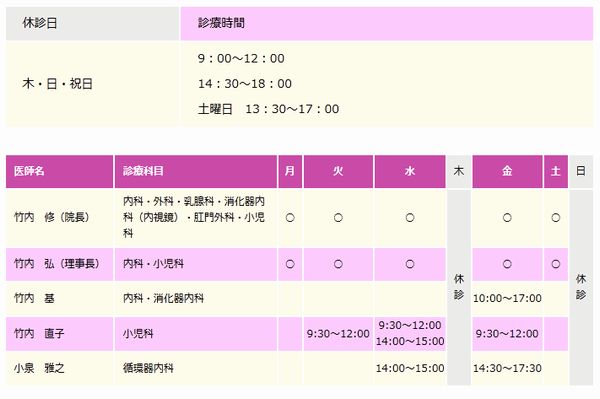Select the 土 column header

[x=556, y=171]
